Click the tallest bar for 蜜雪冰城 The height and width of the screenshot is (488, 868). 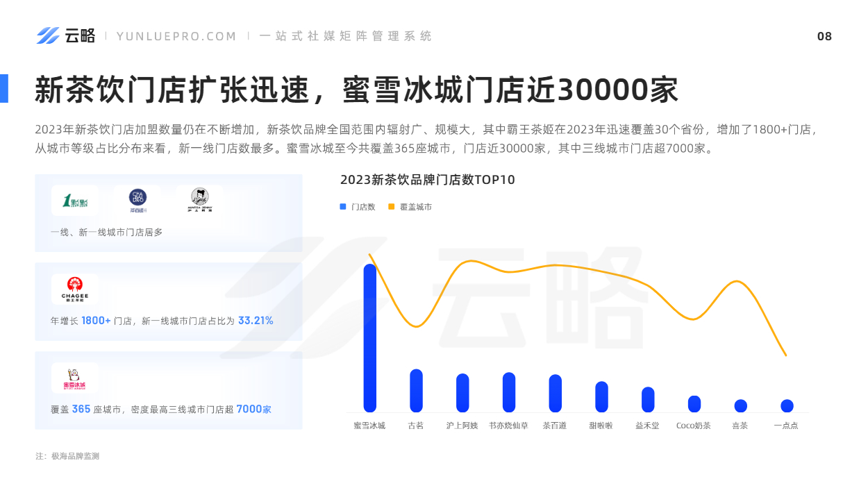pos(369,338)
